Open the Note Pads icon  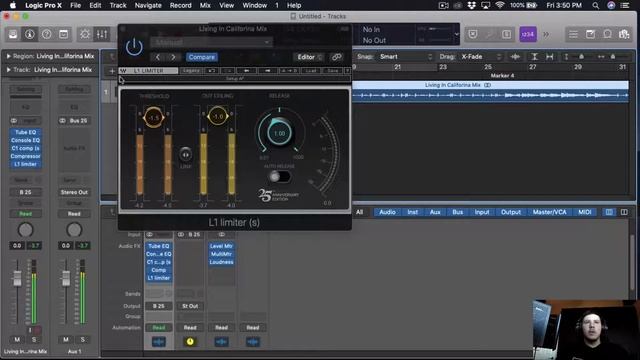pyautogui.click(x=590, y=34)
